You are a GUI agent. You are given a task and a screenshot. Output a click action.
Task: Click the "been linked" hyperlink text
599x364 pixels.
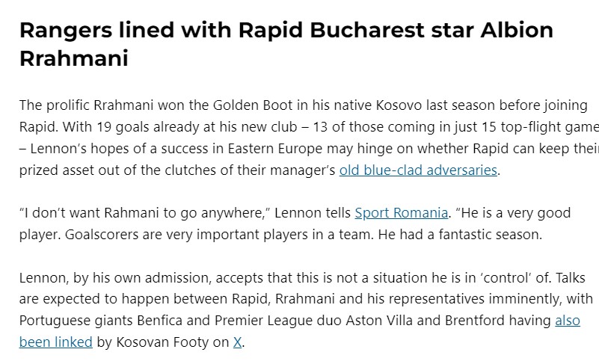tap(56, 342)
